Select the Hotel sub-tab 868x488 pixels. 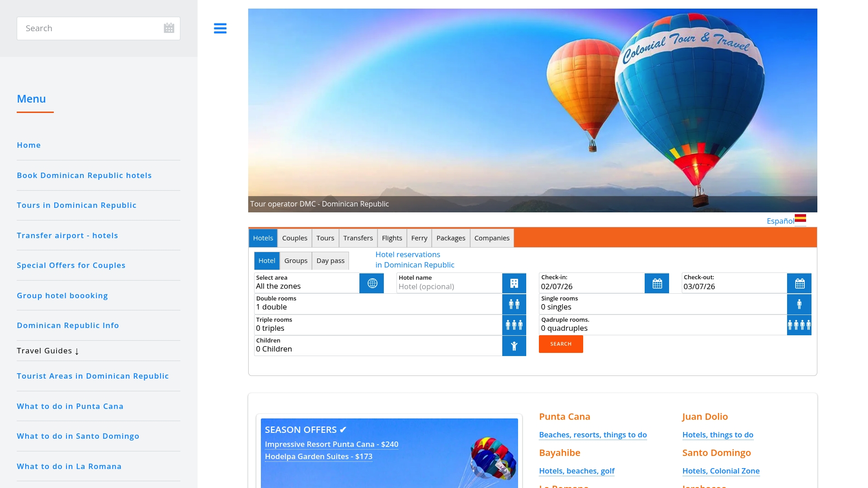267,261
